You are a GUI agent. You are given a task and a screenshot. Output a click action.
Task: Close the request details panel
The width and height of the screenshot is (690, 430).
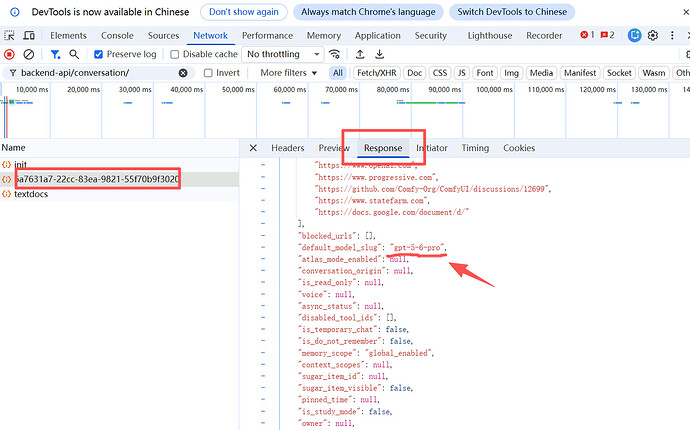(x=253, y=148)
